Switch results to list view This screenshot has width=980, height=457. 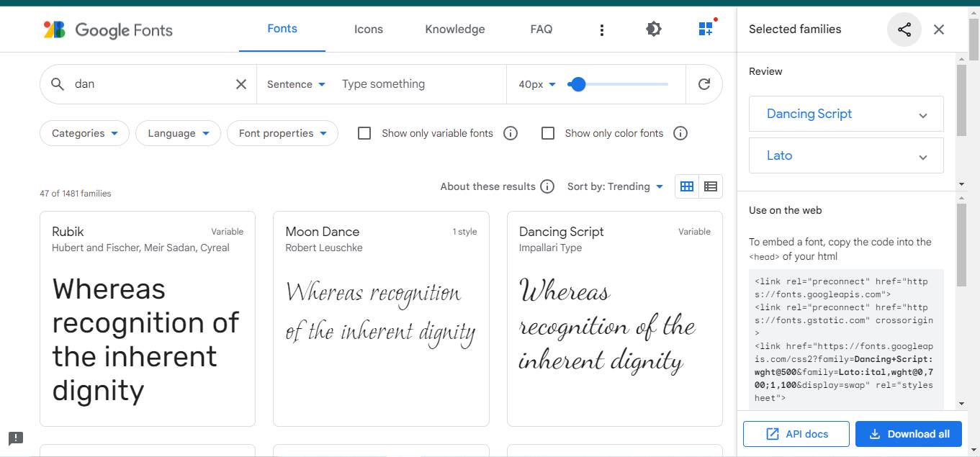[711, 186]
